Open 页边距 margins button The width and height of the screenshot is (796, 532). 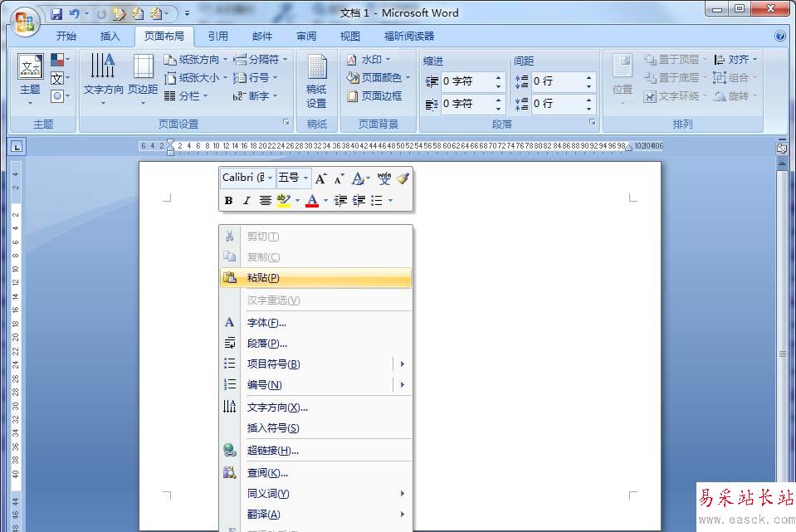(x=143, y=78)
